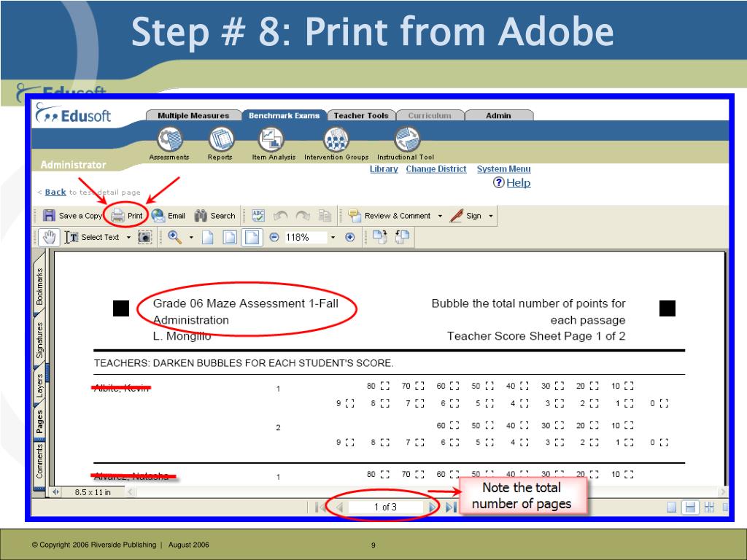747x560 pixels.
Task: Expand the Review & Comment dropdown arrow
Action: coord(440,216)
